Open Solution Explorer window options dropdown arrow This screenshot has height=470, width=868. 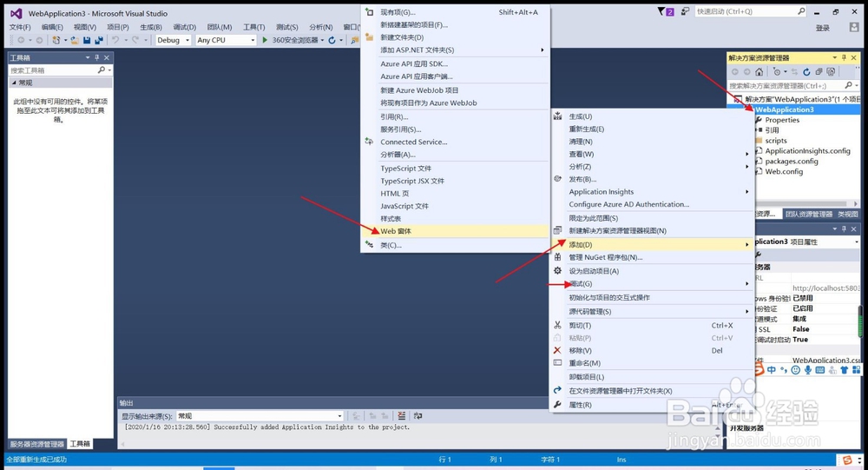835,57
